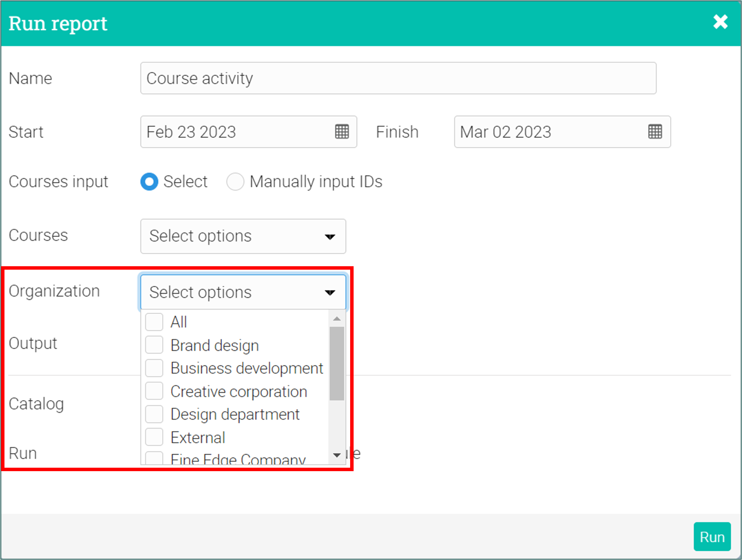Click the scroll up arrow in list
The width and height of the screenshot is (742, 560).
click(x=337, y=319)
